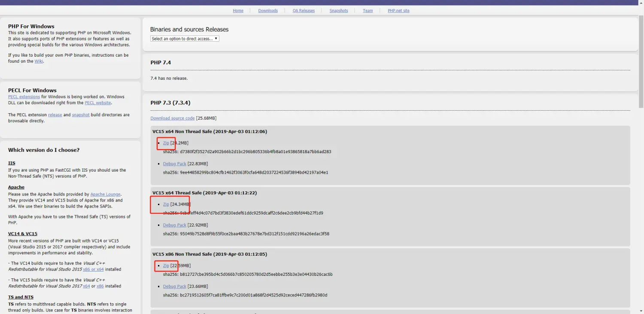Viewport: 644px width, 314px height.
Task: Expand 'Select an option to direct access' dropdown
Action: click(x=185, y=39)
